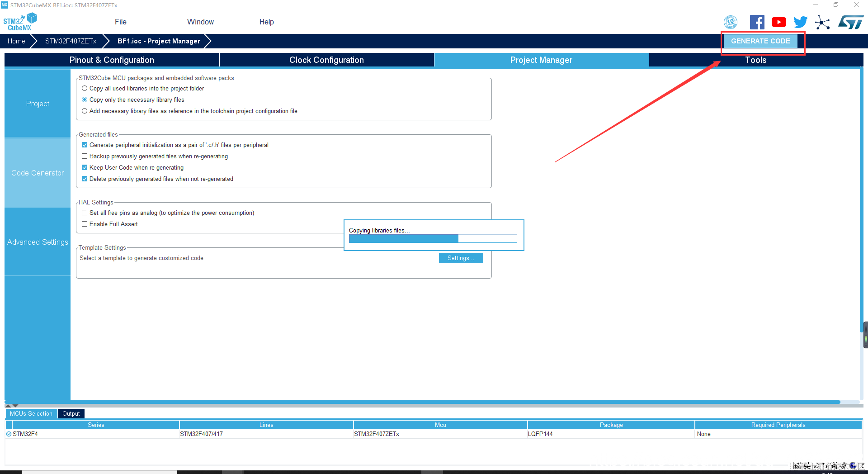Select the STM32F4 series cell
Viewport: 868px width, 474px height.
96,434
